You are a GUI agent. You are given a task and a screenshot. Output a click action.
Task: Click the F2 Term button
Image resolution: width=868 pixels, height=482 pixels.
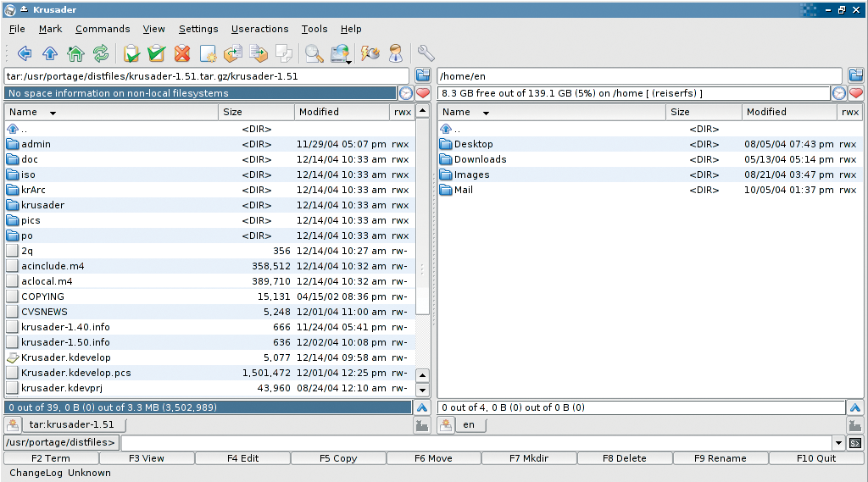coord(51,458)
